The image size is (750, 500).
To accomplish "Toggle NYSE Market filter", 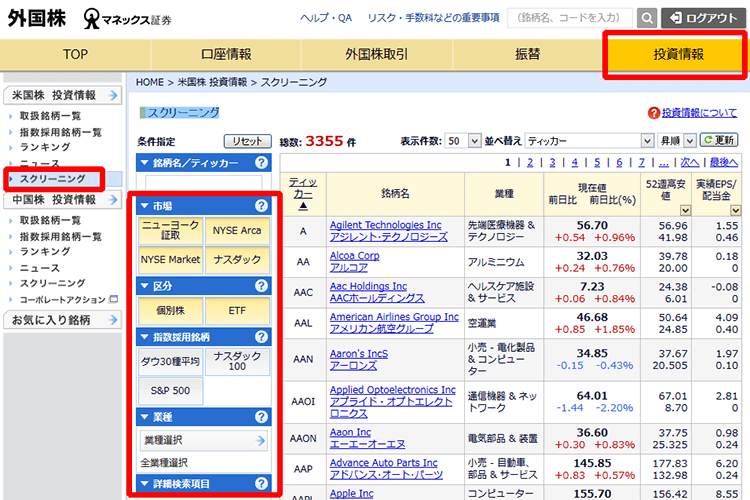I will click(170, 260).
